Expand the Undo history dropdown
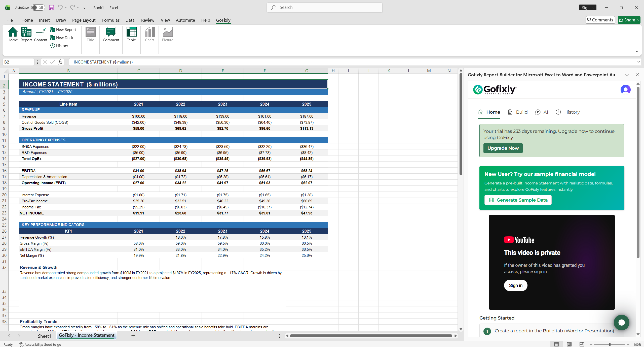This screenshot has height=347, width=644. [x=66, y=8]
